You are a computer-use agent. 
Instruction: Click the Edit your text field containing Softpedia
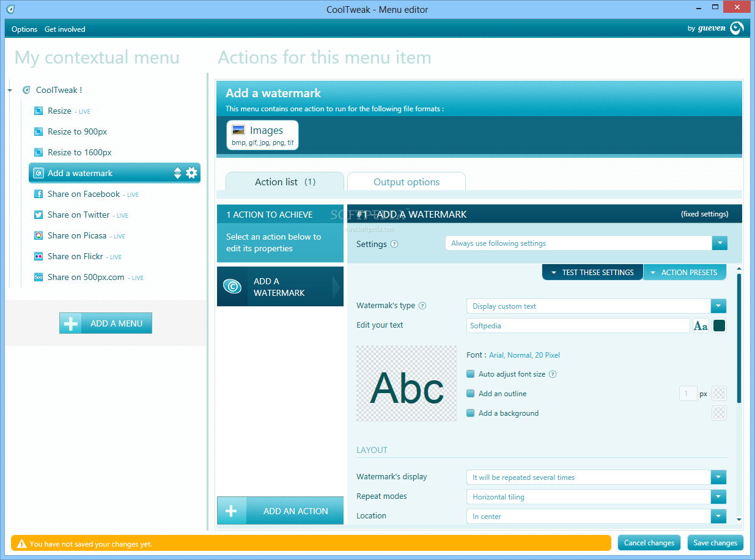[578, 326]
